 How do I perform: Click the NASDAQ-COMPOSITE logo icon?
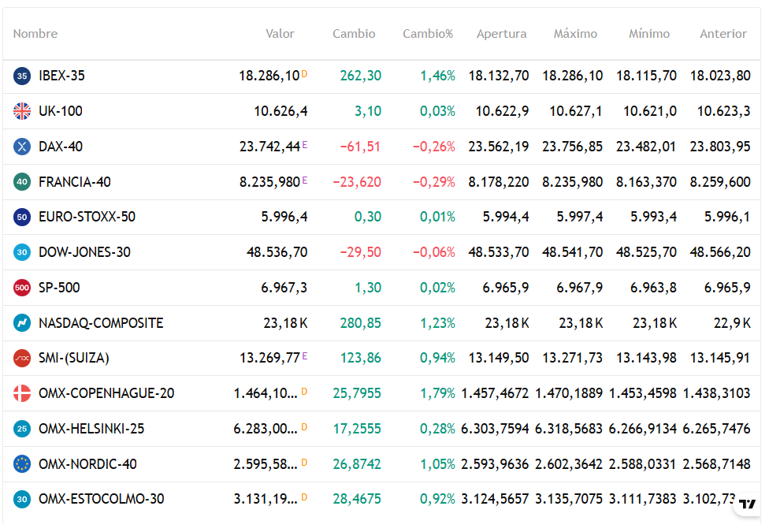pos(22,323)
